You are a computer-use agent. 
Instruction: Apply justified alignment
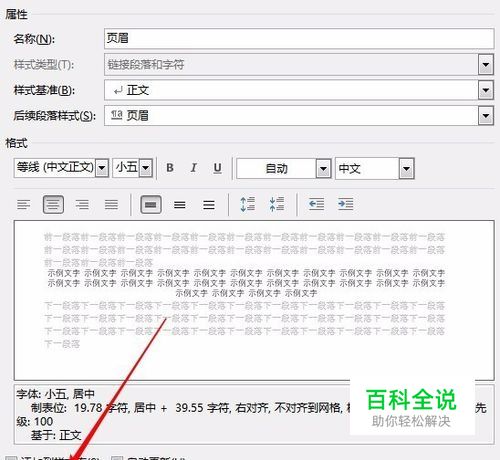coord(111,204)
